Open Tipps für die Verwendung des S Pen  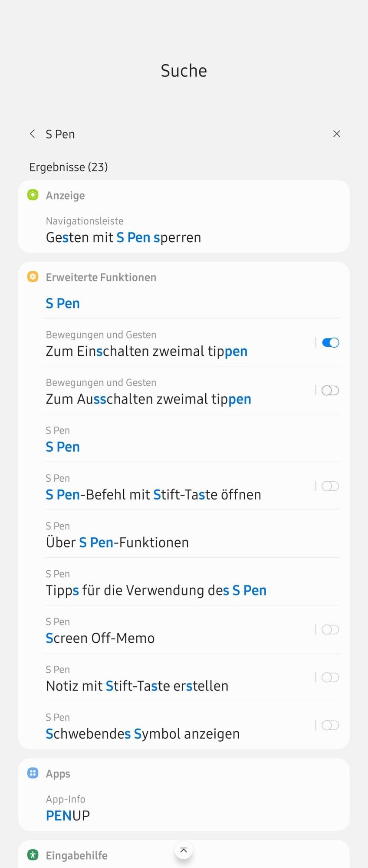[156, 590]
